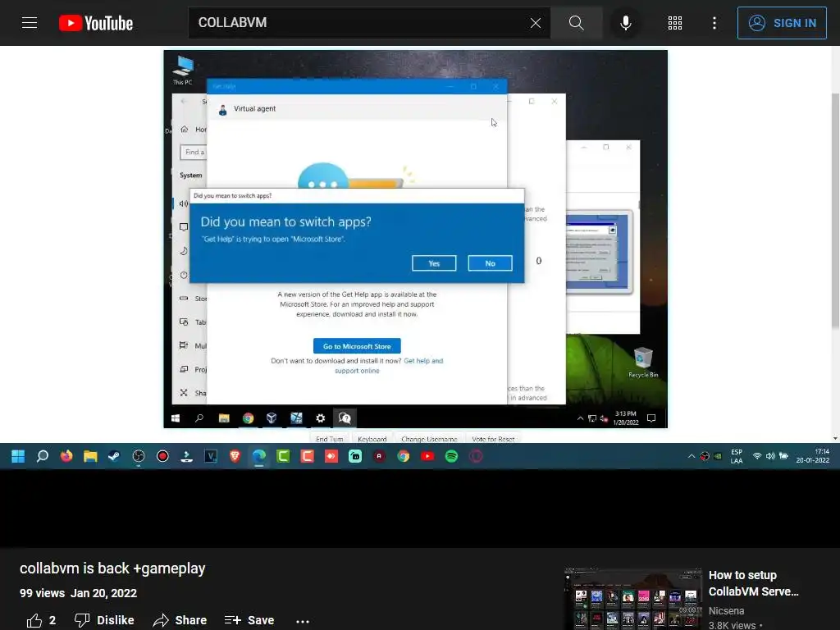Image resolution: width=840 pixels, height=630 pixels.
Task: Open File Explorer on the VM taskbar
Action: pos(224,418)
